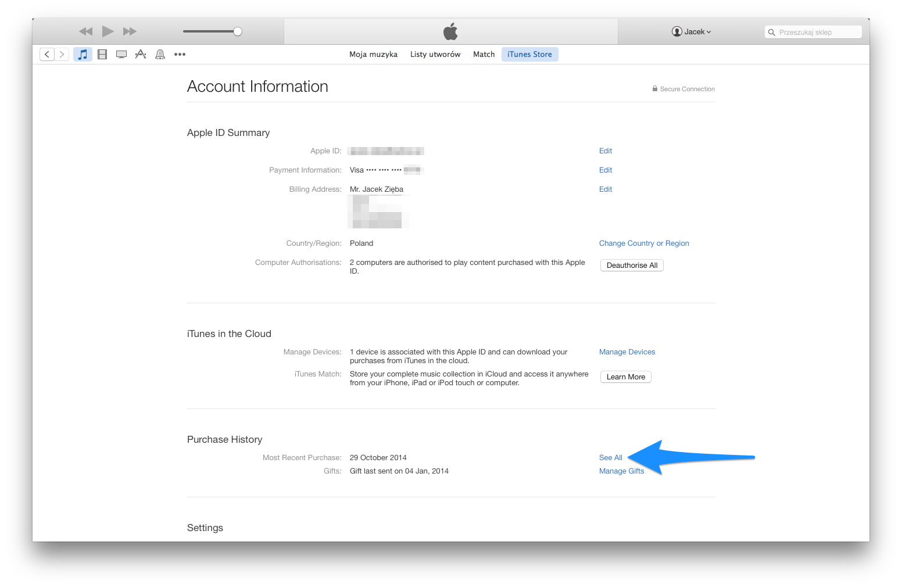Edit the Billing Address

[x=606, y=189]
